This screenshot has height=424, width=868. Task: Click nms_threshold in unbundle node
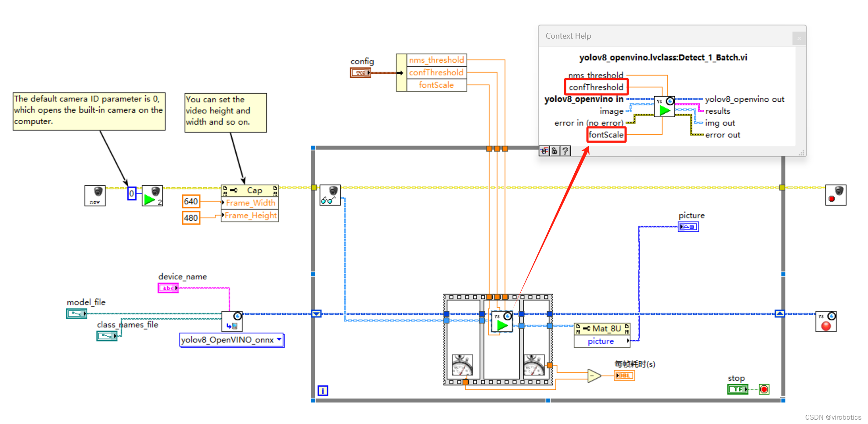[x=437, y=60]
